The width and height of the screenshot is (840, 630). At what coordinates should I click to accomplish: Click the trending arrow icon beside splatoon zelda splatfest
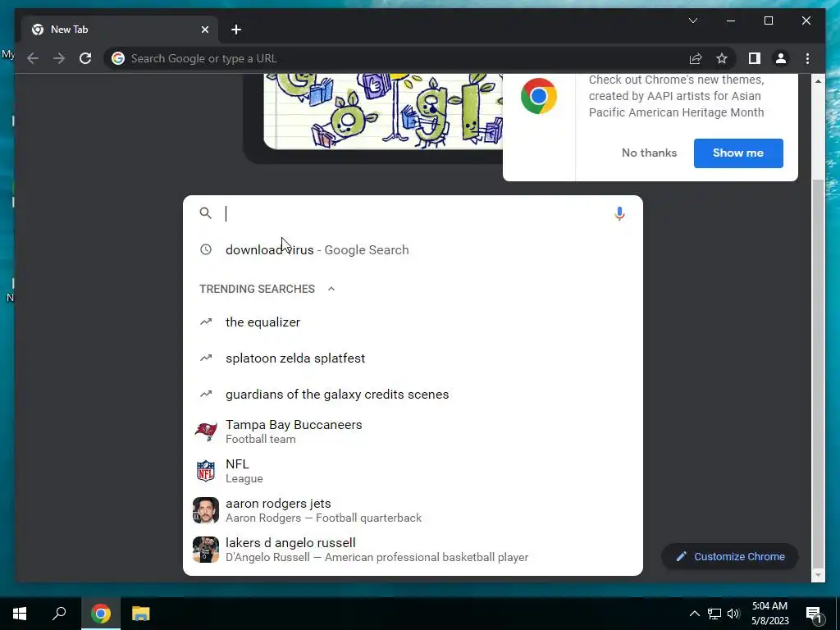[x=206, y=358]
